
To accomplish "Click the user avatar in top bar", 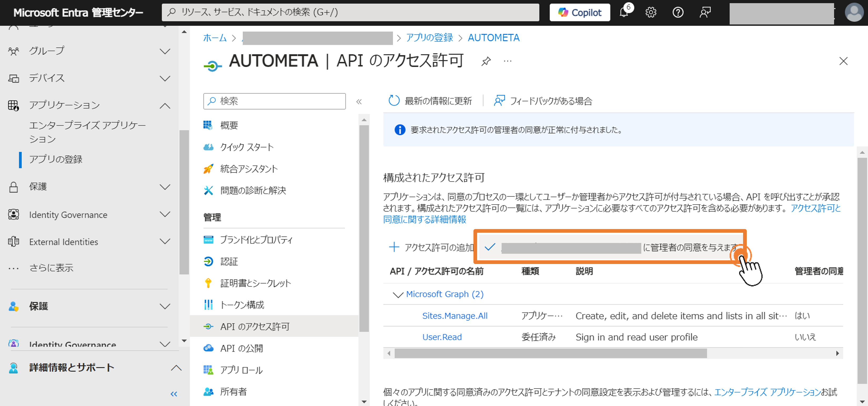I will click(x=854, y=12).
